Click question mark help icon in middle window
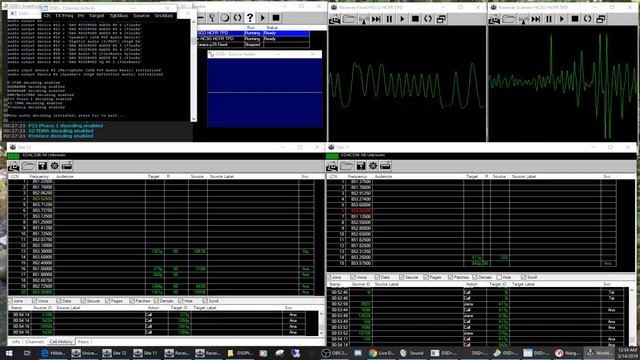Viewport: 640px width, 360px height. point(250,18)
